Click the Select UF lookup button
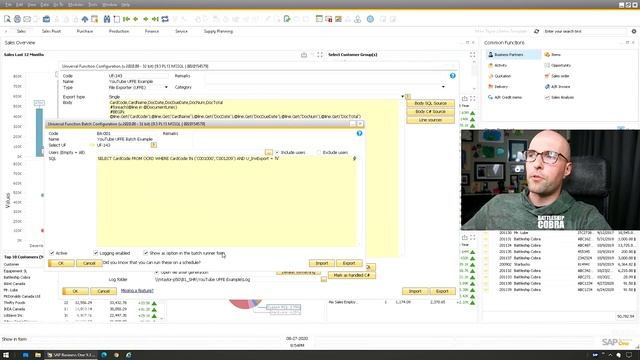Image resolution: width=640 pixels, height=360 pixels. (x=153, y=145)
